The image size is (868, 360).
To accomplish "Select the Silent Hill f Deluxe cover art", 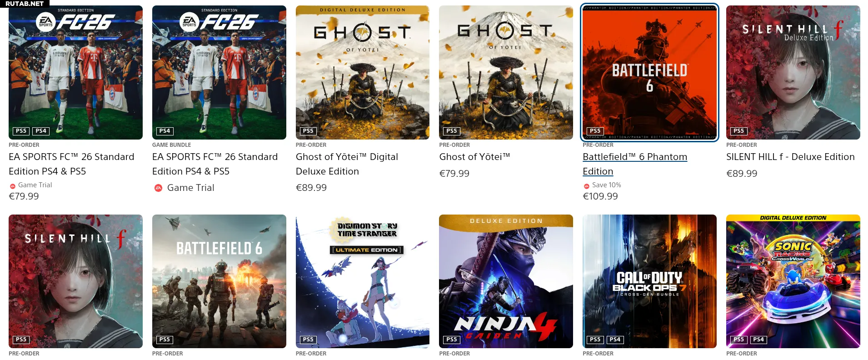I will click(793, 72).
